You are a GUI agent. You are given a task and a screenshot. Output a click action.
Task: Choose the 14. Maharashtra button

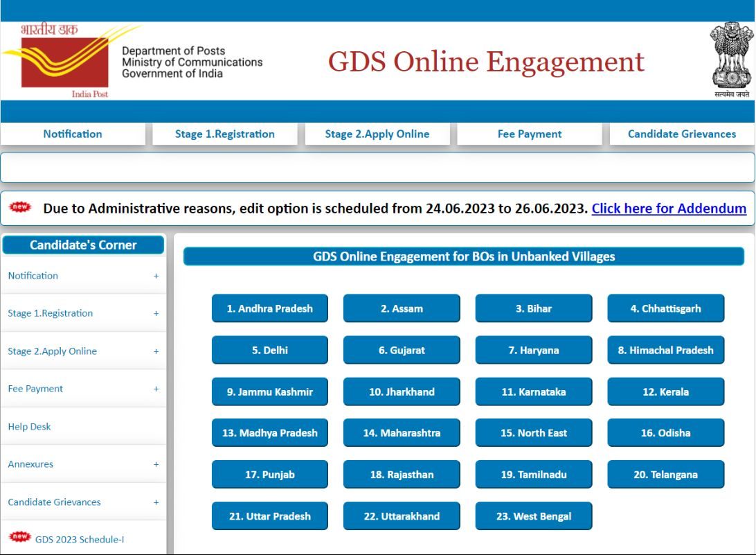pyautogui.click(x=402, y=433)
